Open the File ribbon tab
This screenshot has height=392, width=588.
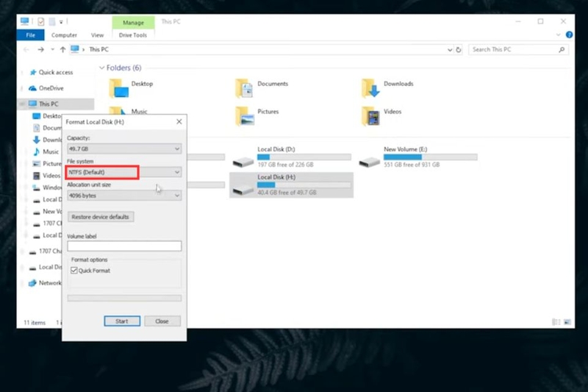(x=30, y=35)
